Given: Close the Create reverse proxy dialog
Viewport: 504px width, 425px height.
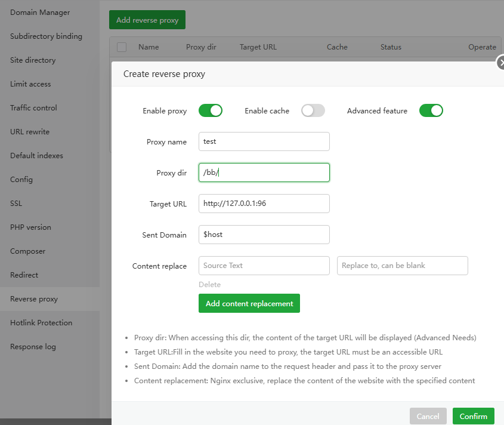Looking at the screenshot, I should [x=500, y=62].
